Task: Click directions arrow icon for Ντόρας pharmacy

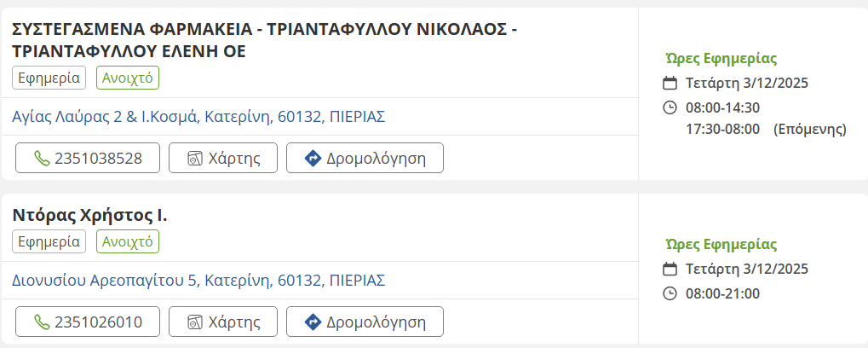Action: coord(312,322)
